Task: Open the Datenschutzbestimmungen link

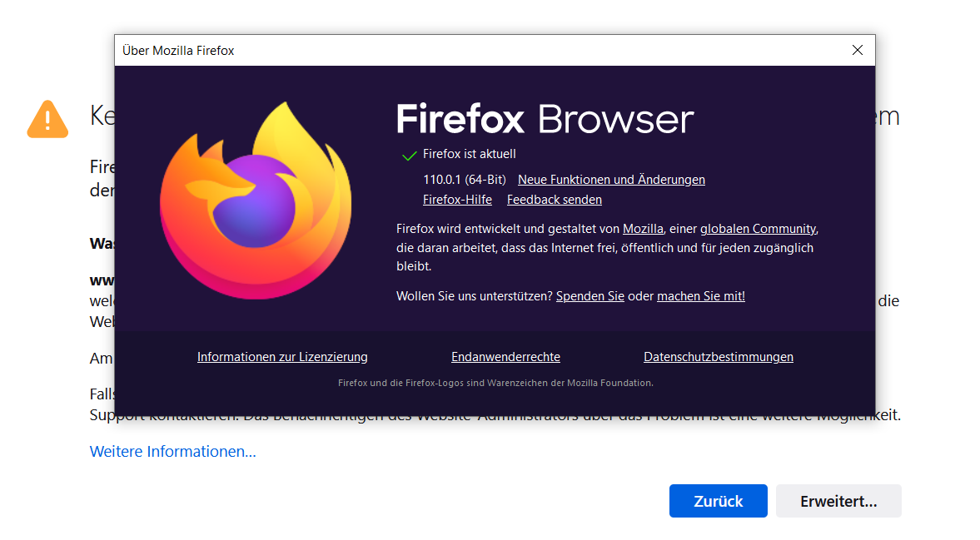Action: click(719, 357)
